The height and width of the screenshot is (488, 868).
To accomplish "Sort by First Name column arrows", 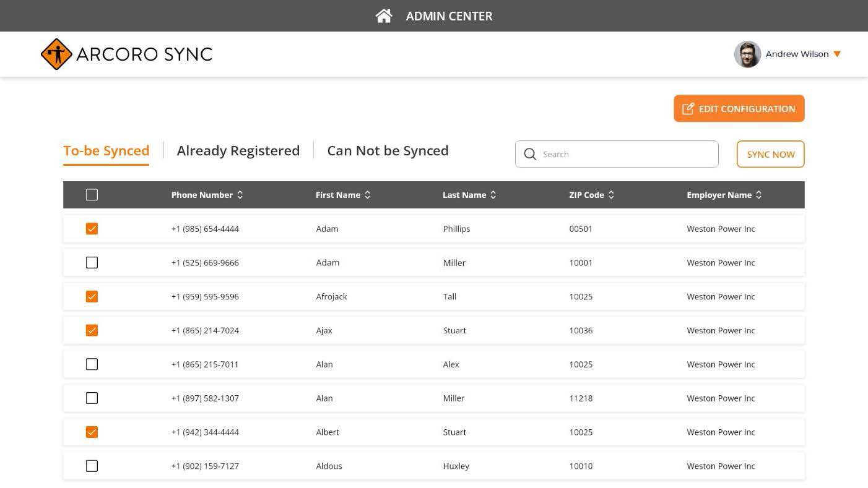I will 367,195.
